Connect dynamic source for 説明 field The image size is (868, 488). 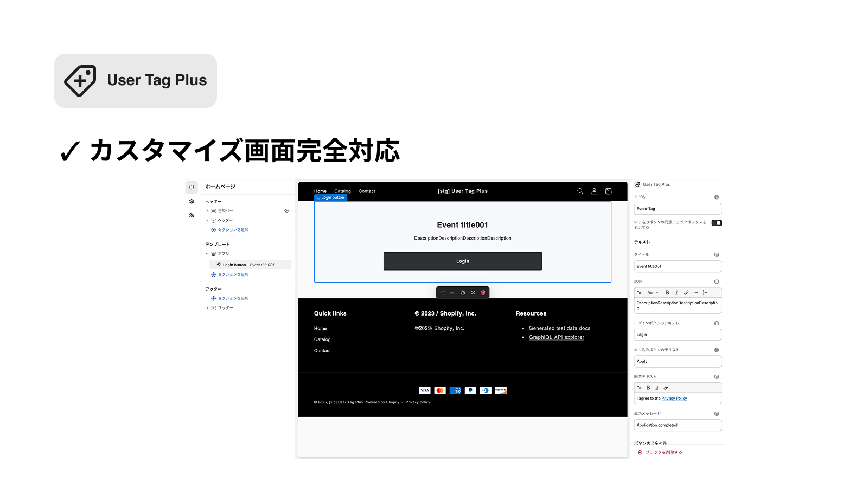coord(717,282)
